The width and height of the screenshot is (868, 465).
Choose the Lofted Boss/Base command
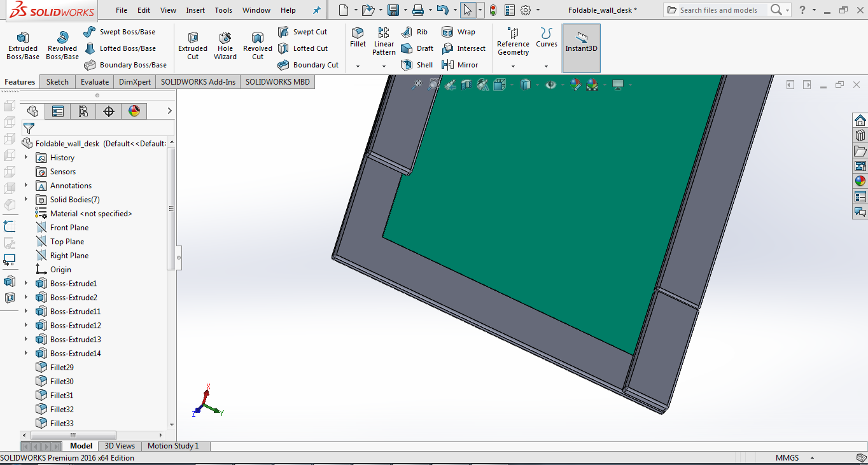click(x=120, y=48)
